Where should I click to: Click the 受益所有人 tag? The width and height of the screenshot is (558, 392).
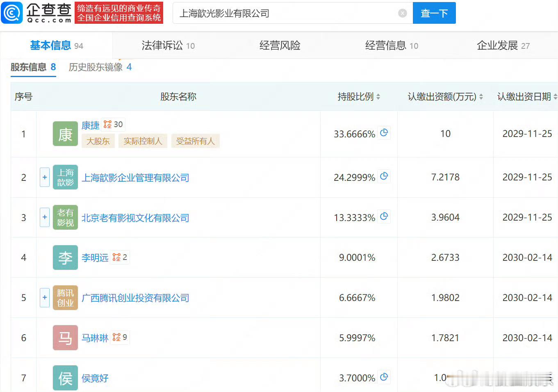click(x=195, y=141)
